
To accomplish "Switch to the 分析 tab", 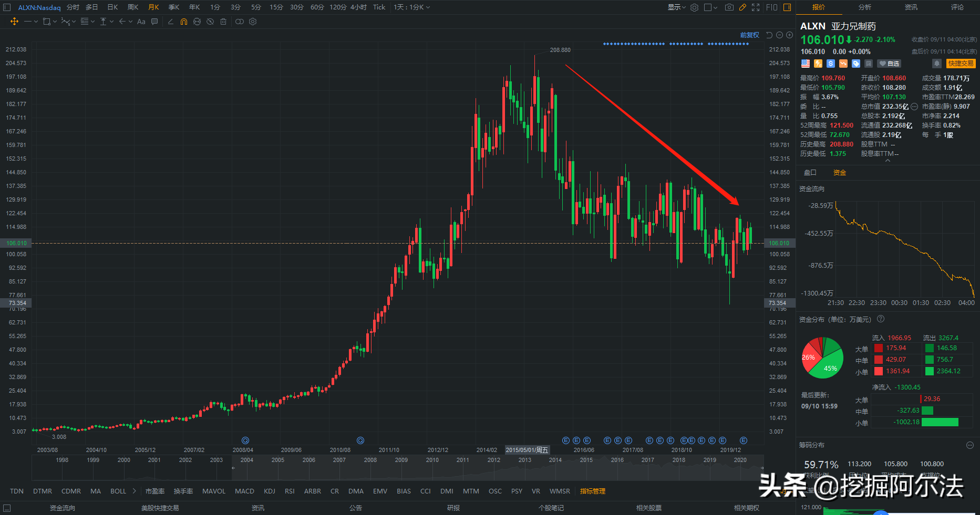I will click(865, 7).
